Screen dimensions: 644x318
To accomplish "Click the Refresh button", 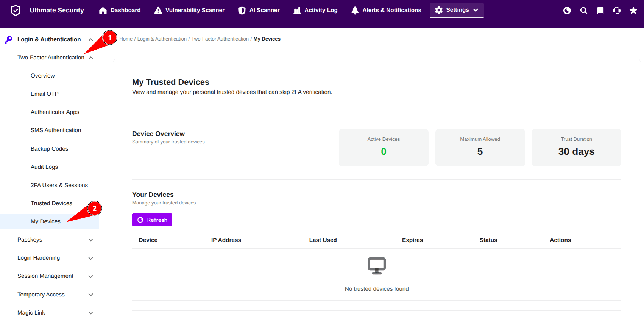I will point(152,220).
